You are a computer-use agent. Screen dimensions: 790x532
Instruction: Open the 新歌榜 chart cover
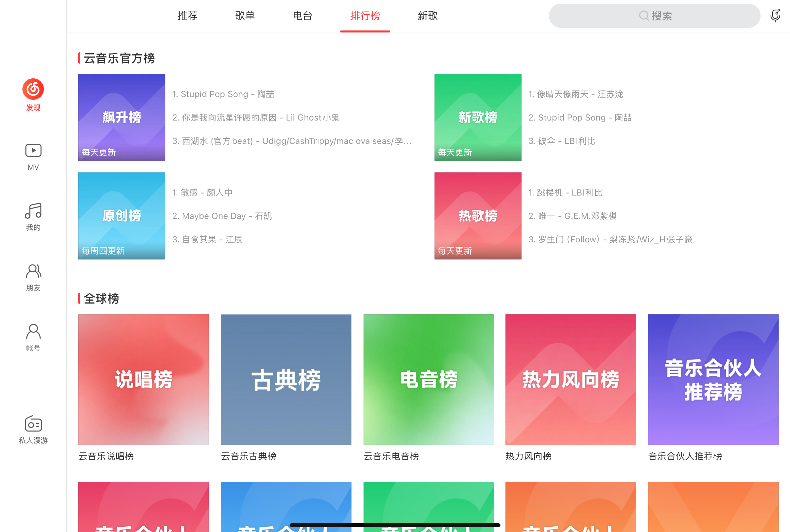pos(478,118)
